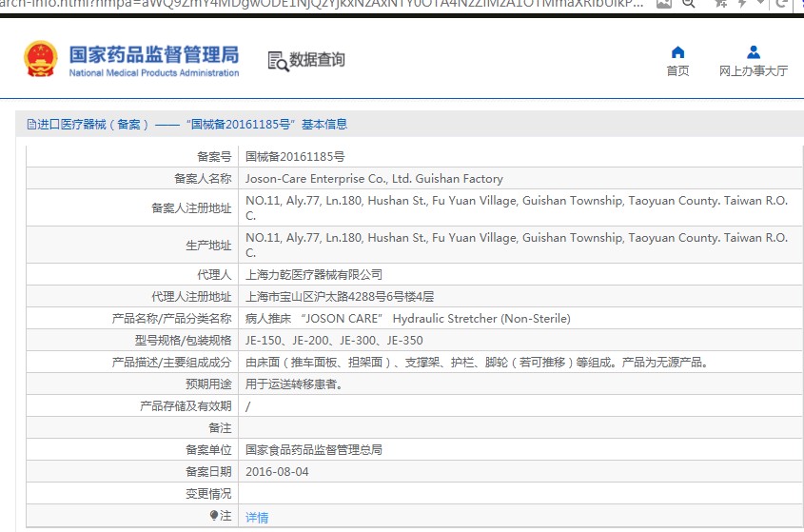Click the 产品名称/产品分类名称 label

172,319
